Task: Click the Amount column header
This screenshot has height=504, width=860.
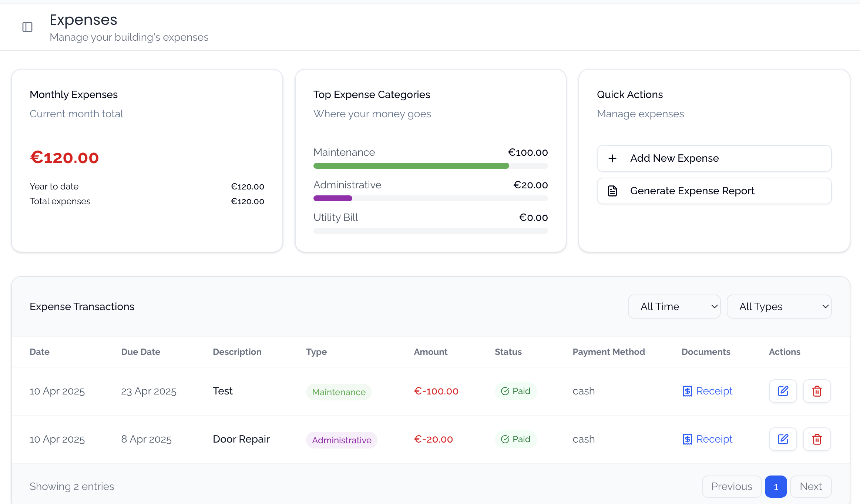Action: point(430,352)
